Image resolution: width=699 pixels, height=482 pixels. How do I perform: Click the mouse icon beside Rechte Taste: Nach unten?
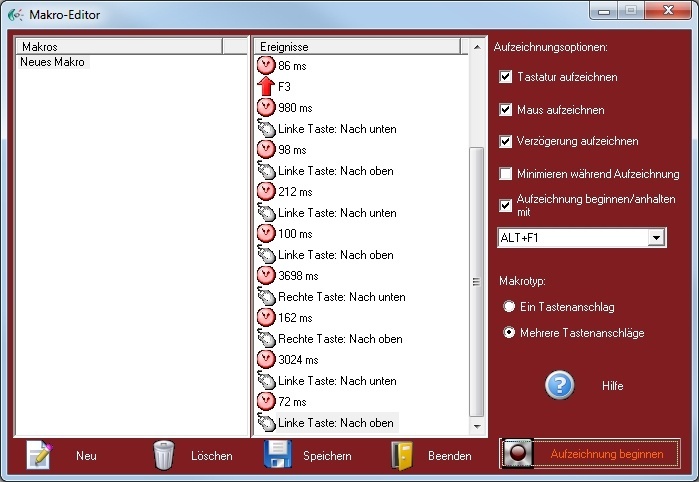[267, 297]
